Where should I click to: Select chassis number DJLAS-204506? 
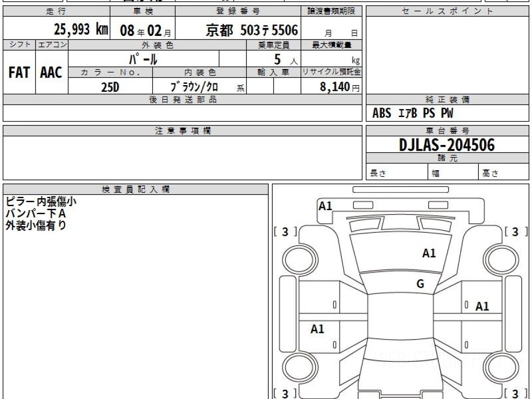point(447,145)
